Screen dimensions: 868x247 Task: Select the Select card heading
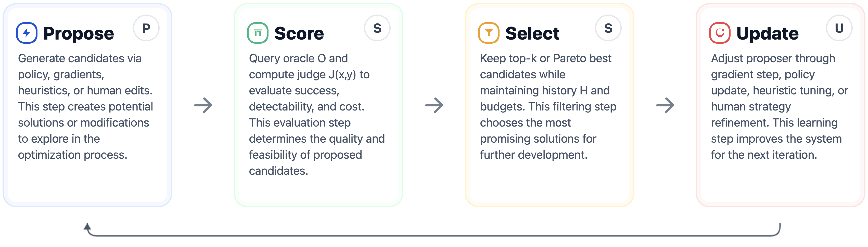point(532,33)
